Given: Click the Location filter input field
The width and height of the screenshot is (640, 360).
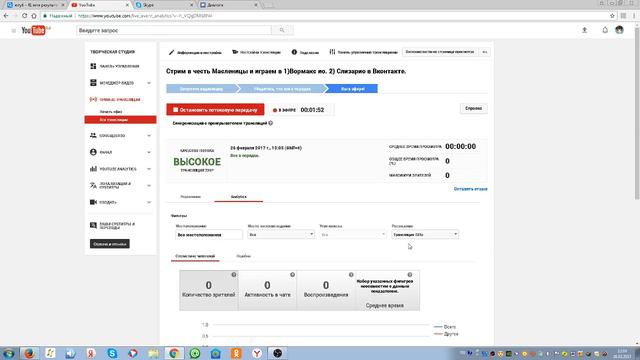Looking at the screenshot, I should pyautogui.click(x=209, y=235).
